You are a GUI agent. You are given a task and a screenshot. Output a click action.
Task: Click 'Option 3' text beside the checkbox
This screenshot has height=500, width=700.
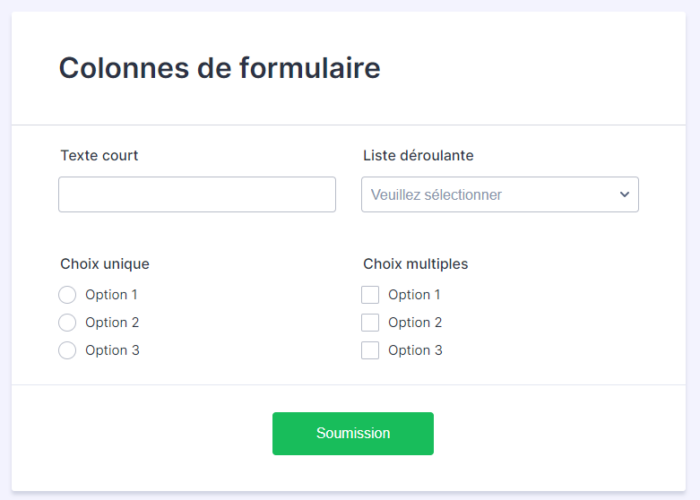click(415, 351)
